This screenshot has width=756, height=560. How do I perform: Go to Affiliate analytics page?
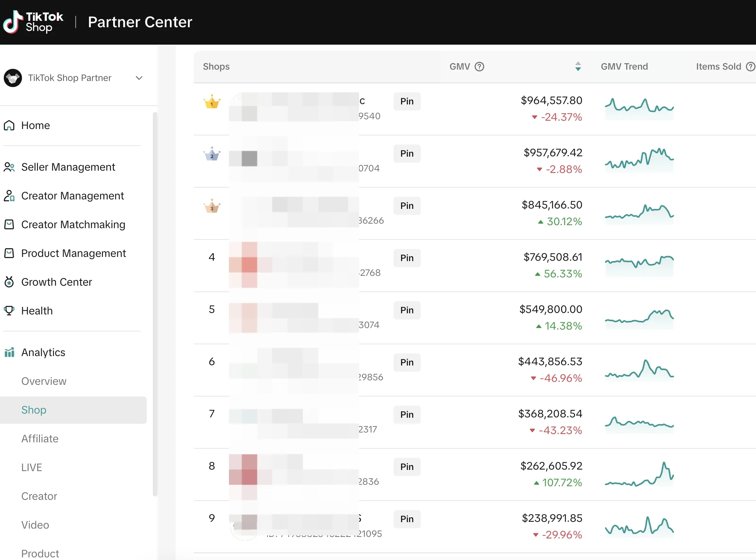pos(40,439)
